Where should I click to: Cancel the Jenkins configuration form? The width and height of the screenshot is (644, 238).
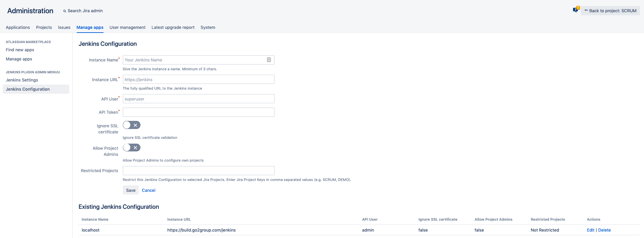point(149,190)
